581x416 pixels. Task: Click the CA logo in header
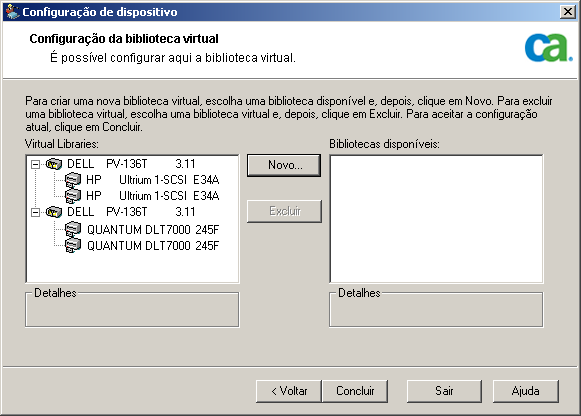point(548,47)
